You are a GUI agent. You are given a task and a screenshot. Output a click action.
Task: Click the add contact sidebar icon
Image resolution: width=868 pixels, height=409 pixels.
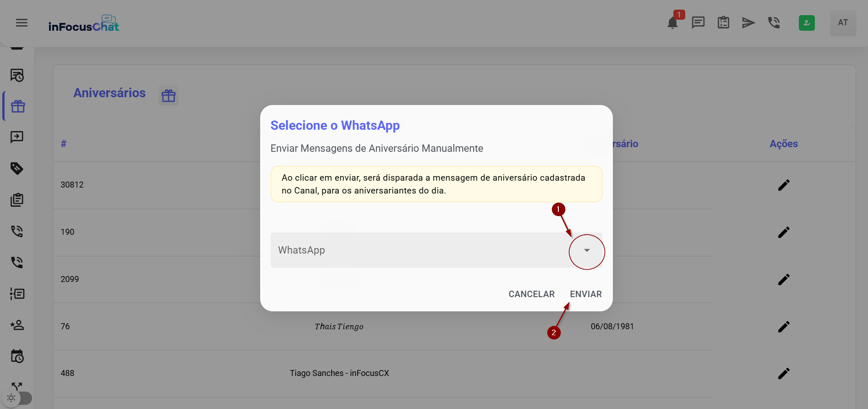click(17, 325)
